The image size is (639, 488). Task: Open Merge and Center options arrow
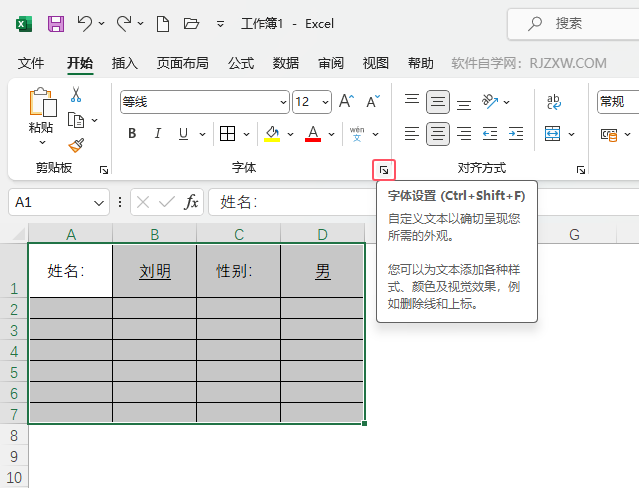571,134
